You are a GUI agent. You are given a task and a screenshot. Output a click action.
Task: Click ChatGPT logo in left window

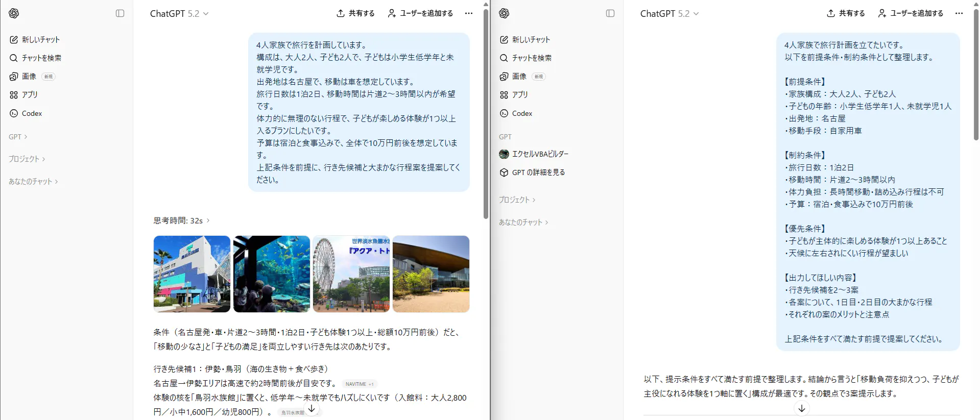[14, 13]
